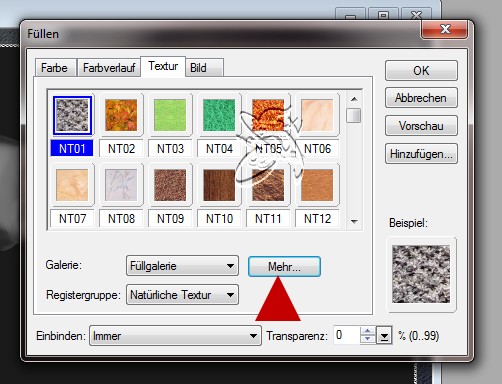Pick the NT06 pale marble texture

pyautogui.click(x=317, y=115)
